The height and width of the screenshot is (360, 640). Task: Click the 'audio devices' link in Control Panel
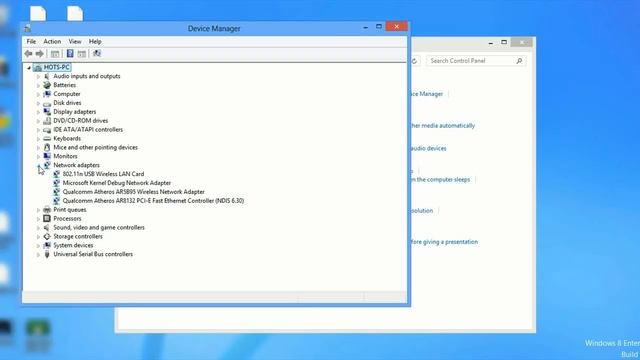coord(429,149)
